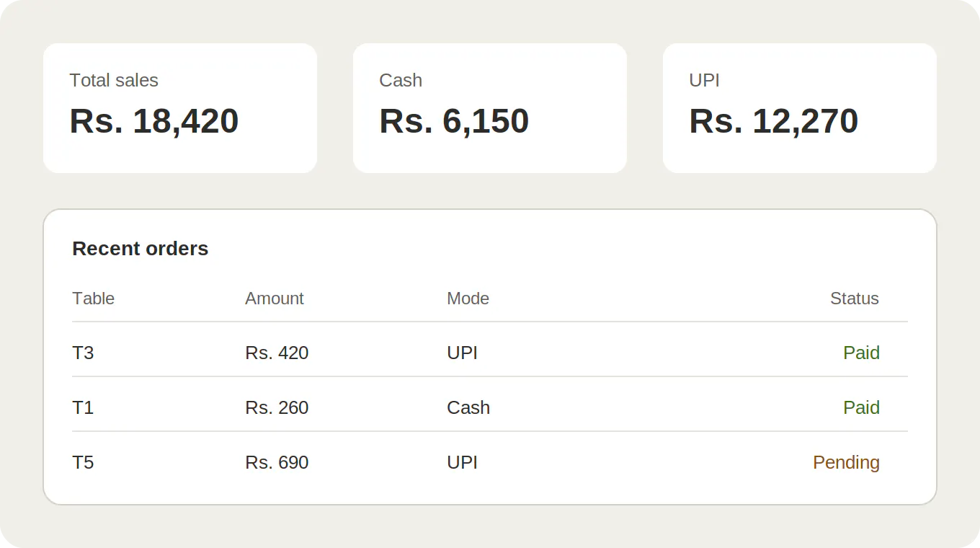
Task: Click the Rs. 18,420 total sales figure
Action: coord(154,121)
